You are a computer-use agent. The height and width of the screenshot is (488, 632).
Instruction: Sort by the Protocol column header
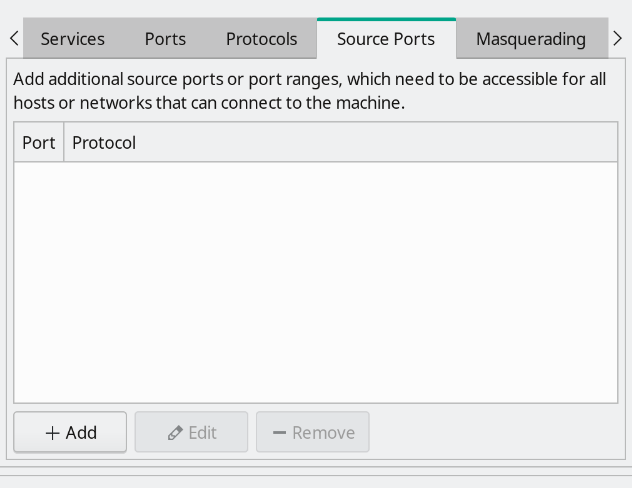pyautogui.click(x=104, y=143)
